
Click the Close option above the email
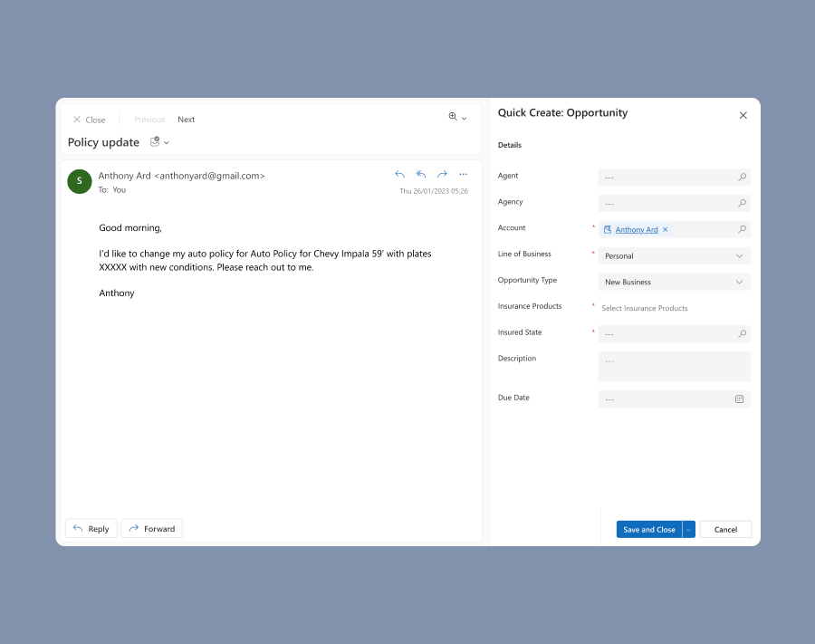pos(89,119)
